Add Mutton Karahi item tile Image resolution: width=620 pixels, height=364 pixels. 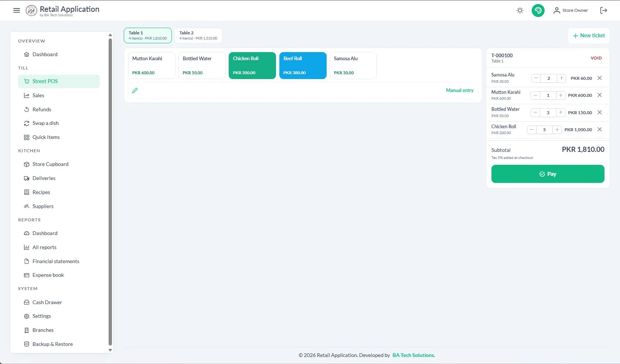[151, 65]
